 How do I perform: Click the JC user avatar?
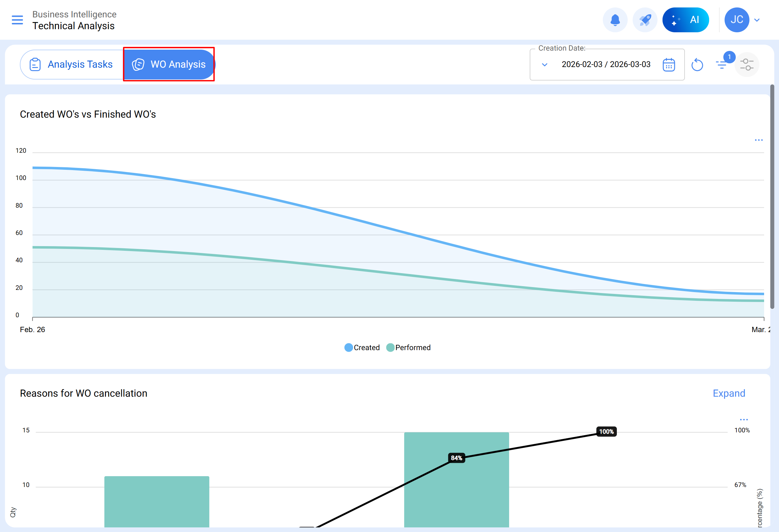tap(736, 20)
